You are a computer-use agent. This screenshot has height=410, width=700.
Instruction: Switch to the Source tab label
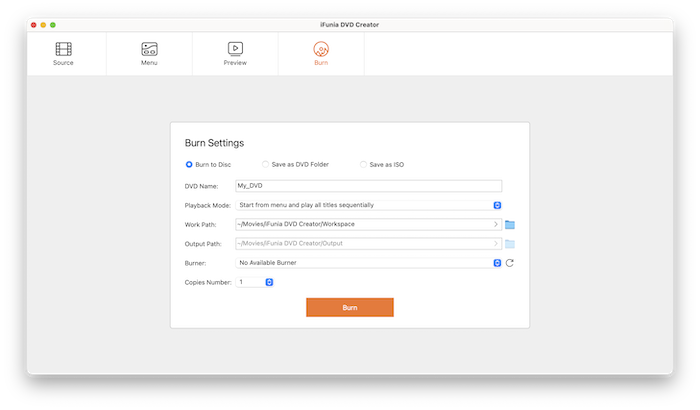(x=63, y=63)
